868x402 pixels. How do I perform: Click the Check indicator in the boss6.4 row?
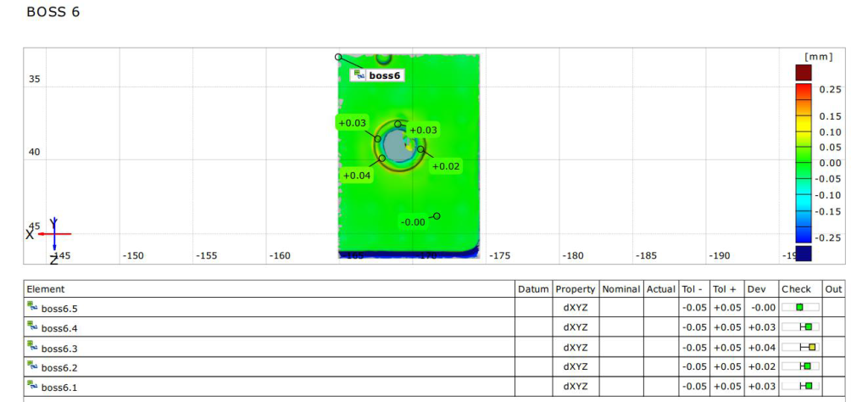pyautogui.click(x=800, y=327)
